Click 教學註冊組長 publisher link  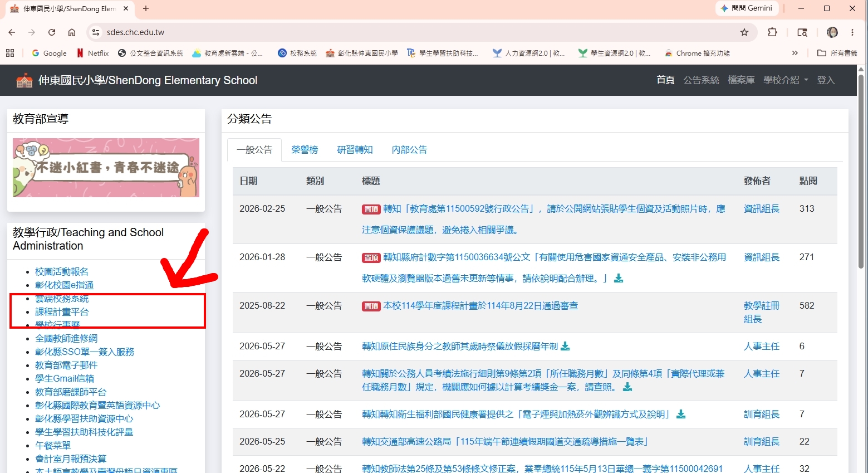coord(762,312)
